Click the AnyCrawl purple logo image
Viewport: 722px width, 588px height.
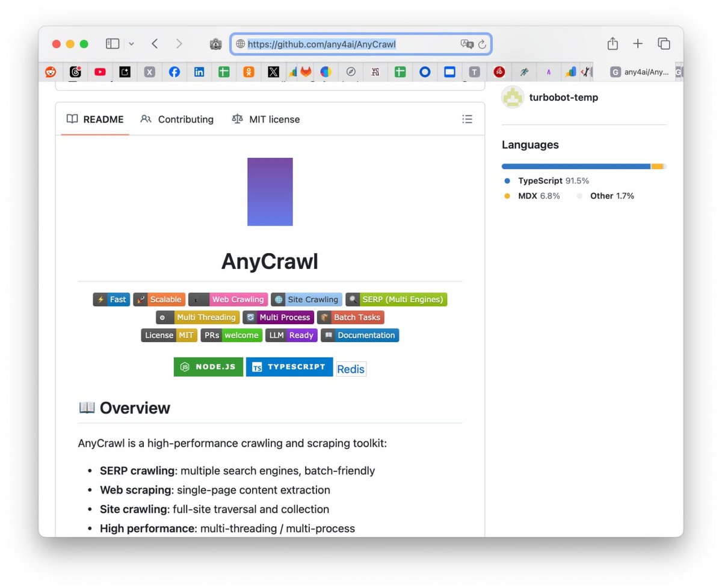[270, 192]
